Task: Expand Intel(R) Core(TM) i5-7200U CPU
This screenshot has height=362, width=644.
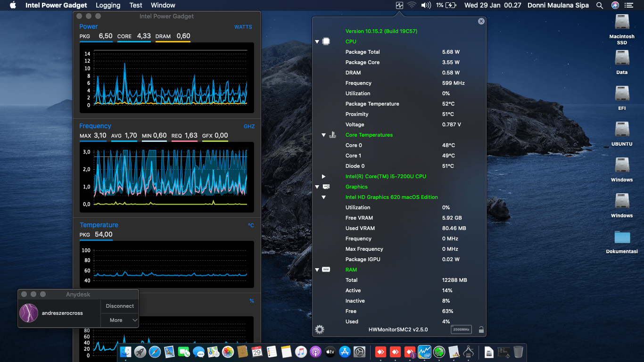Action: coord(324,176)
